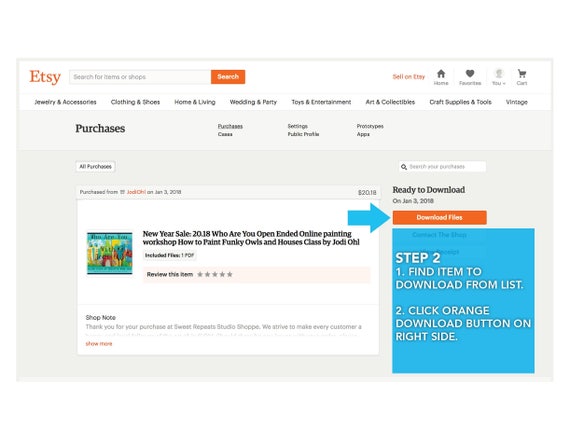Click the Etsy logo

[45, 77]
